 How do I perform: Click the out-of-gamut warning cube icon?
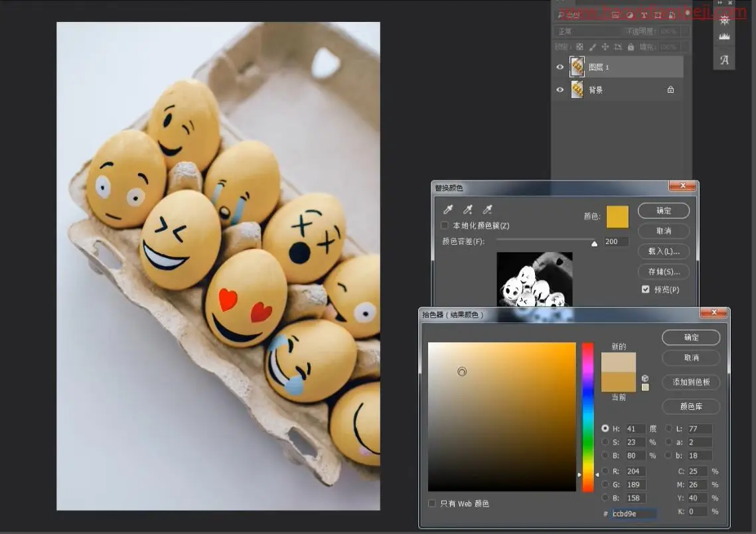(645, 378)
